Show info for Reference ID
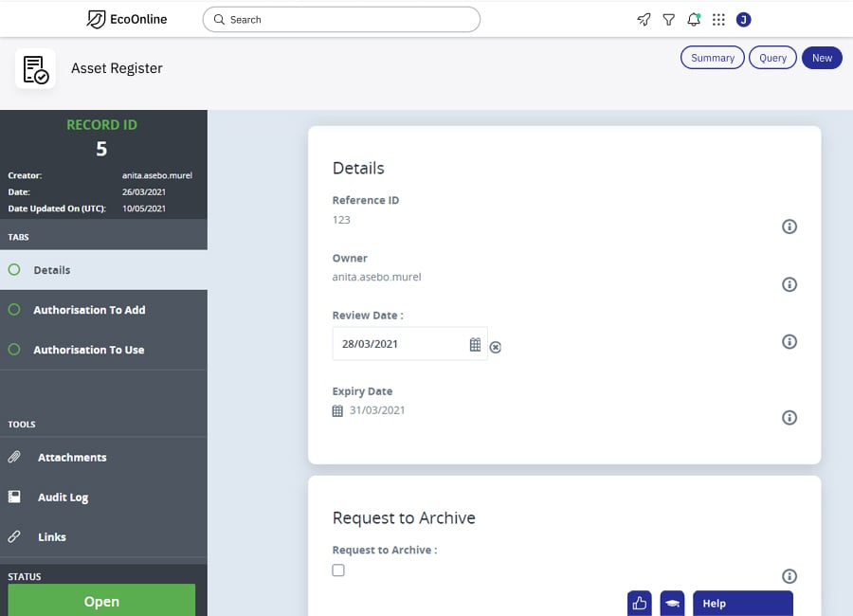Viewport: 853px width, 616px height. tap(789, 226)
